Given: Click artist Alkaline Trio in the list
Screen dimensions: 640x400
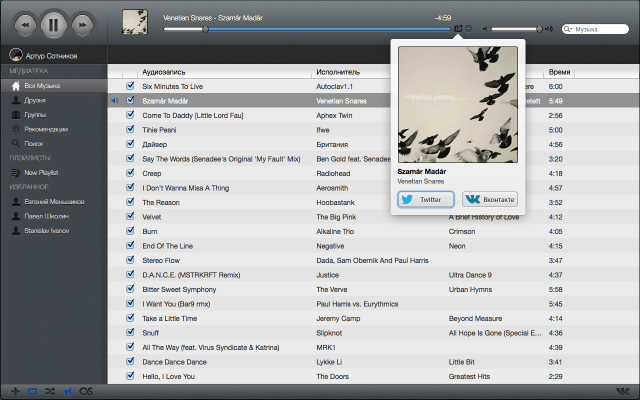Looking at the screenshot, I should coord(335,231).
